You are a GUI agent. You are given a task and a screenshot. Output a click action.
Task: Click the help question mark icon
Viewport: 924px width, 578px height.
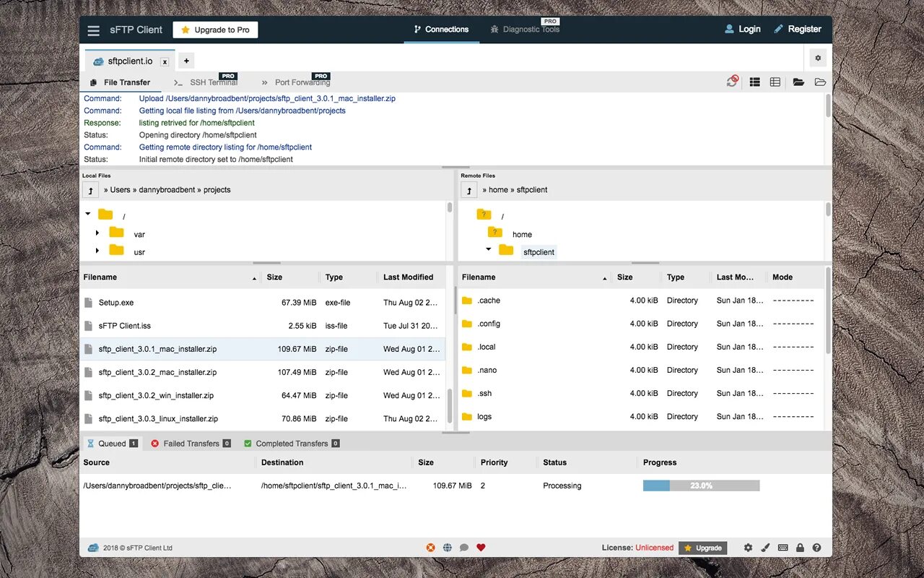pos(817,548)
